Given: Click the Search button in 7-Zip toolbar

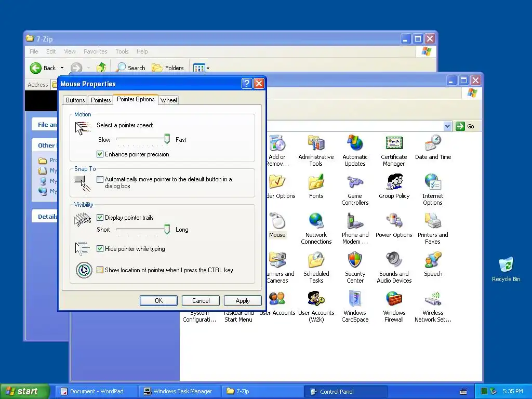Looking at the screenshot, I should 130,68.
